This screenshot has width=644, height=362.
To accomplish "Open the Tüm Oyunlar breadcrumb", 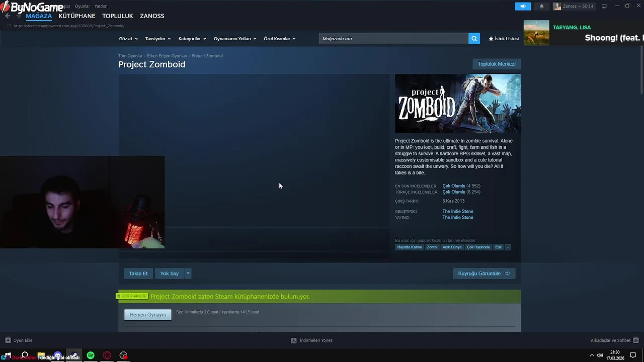I will [130, 56].
